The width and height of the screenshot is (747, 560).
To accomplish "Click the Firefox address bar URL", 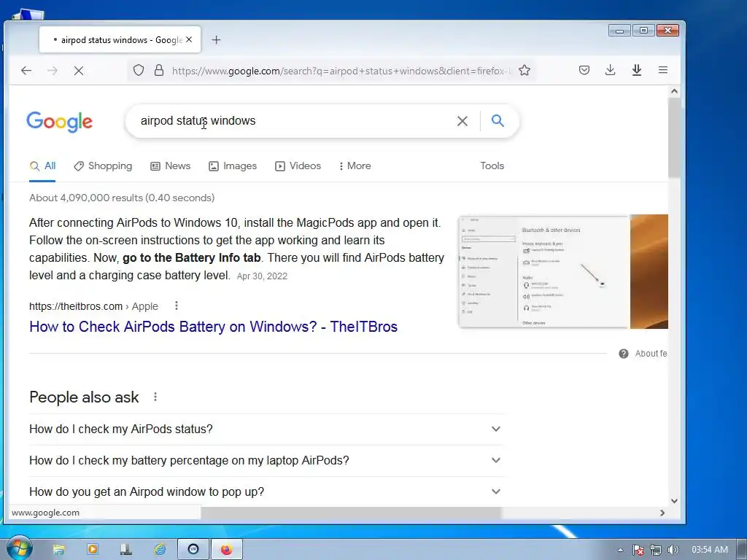I will [x=341, y=71].
